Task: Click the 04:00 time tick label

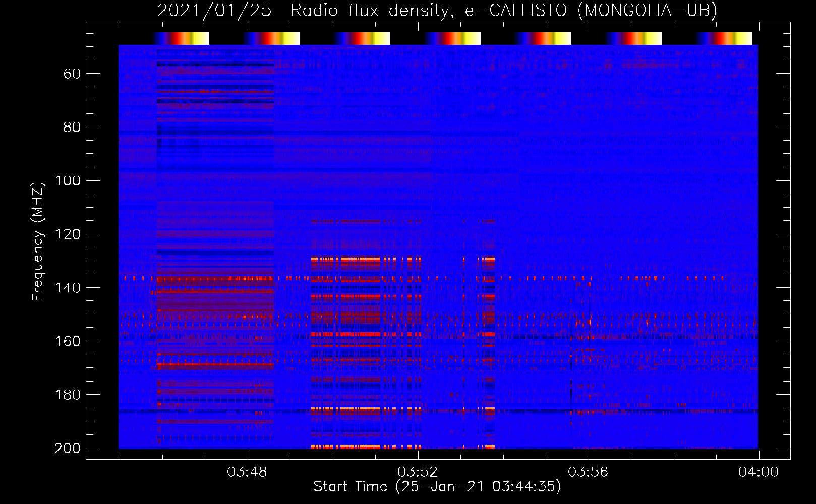Action: point(759,472)
